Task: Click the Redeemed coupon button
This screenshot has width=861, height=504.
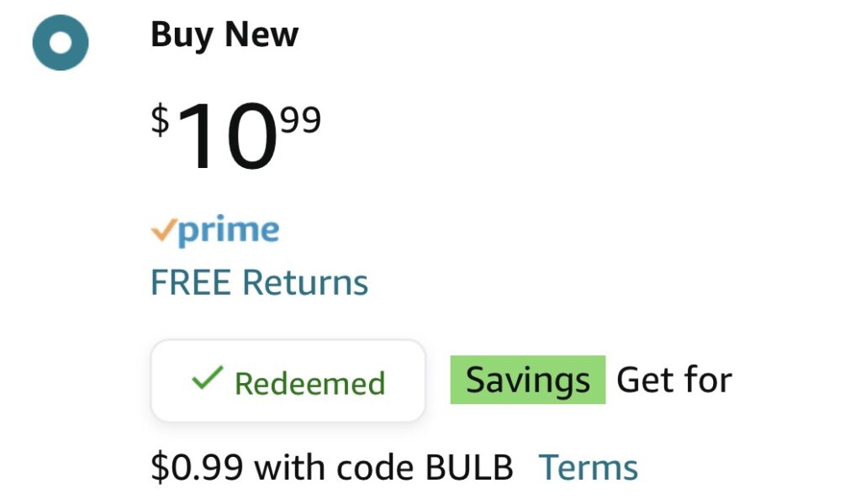Action: tap(288, 381)
